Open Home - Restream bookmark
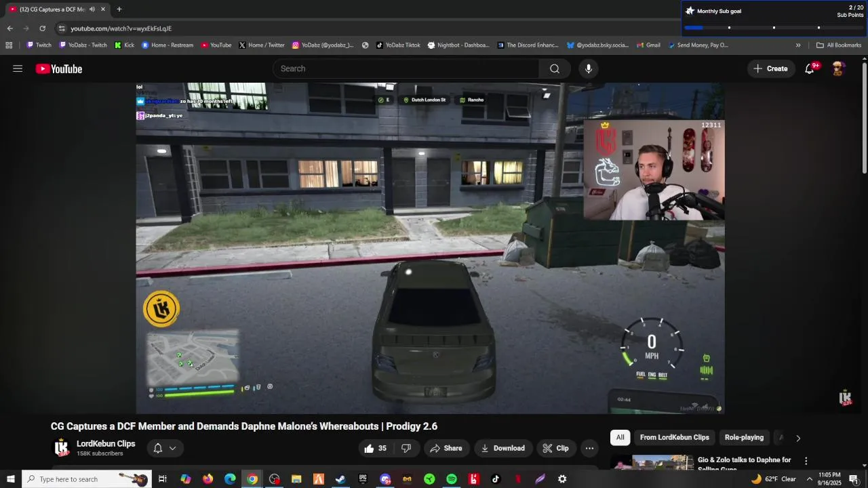The image size is (868, 488). point(167,45)
